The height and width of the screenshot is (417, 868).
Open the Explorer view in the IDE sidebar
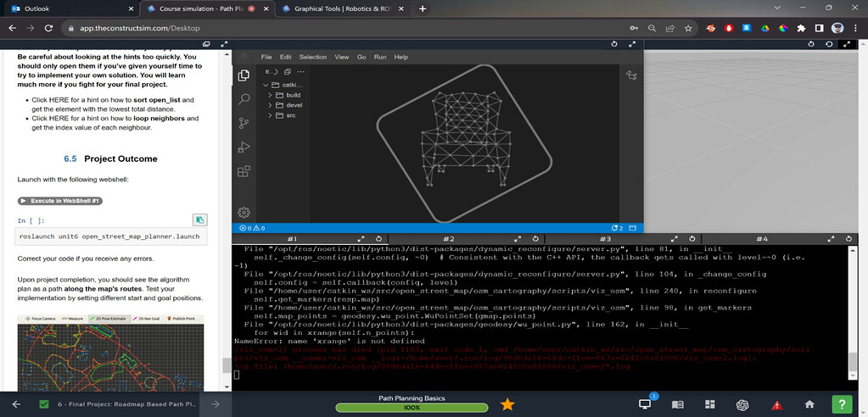[x=244, y=75]
